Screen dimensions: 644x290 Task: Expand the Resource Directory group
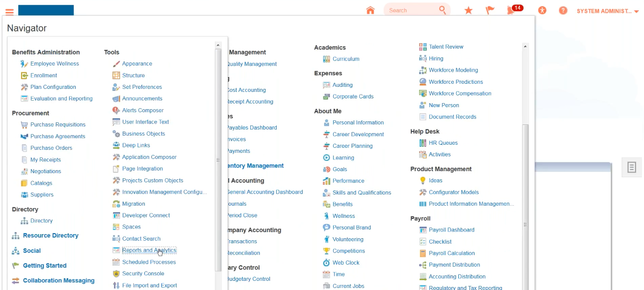tap(50, 236)
